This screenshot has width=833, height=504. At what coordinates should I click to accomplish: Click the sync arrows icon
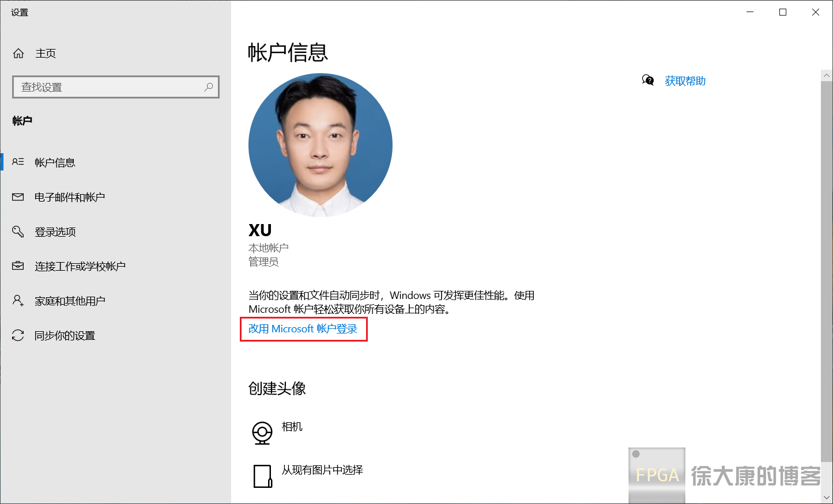[18, 335]
